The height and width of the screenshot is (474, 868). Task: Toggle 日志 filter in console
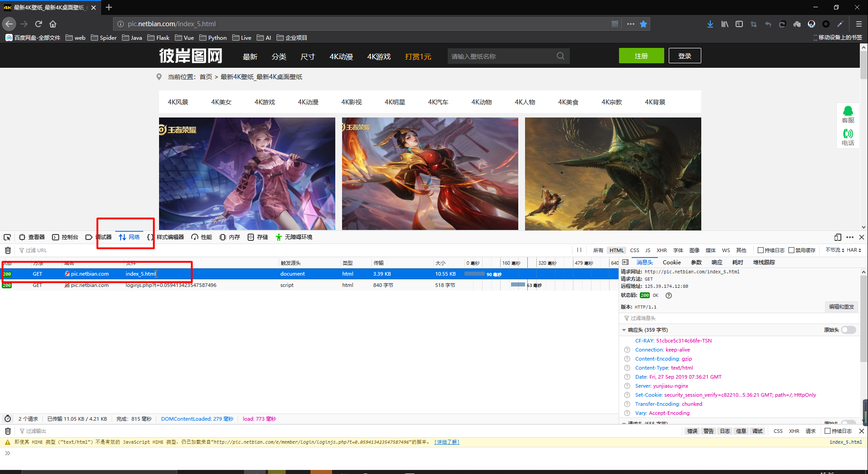tap(725, 431)
